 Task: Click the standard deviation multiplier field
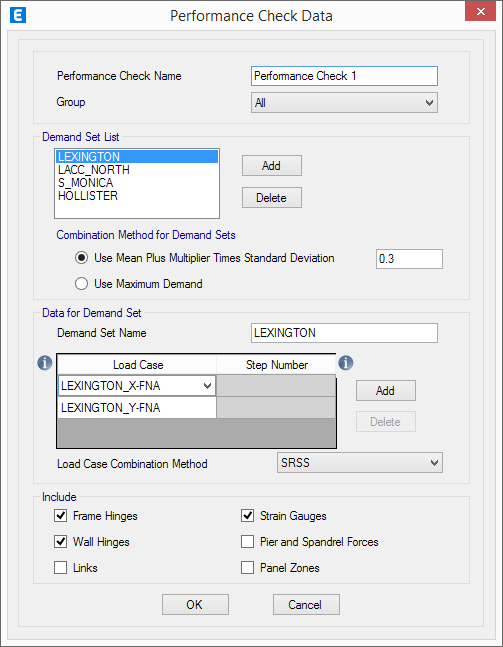(409, 259)
